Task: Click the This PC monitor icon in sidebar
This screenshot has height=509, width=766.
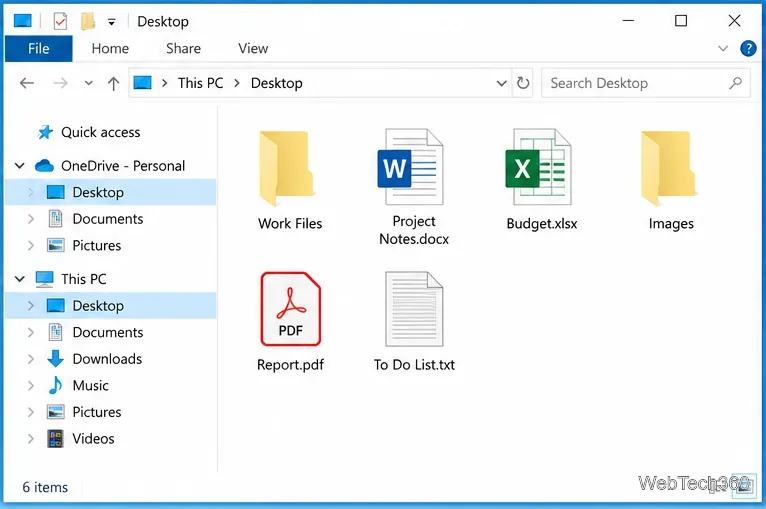Action: coord(44,279)
